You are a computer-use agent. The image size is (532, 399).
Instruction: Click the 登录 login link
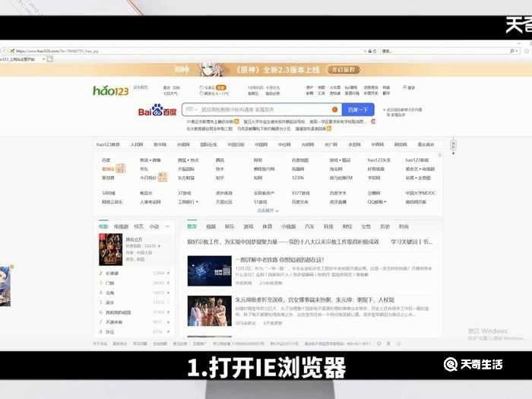(x=409, y=87)
